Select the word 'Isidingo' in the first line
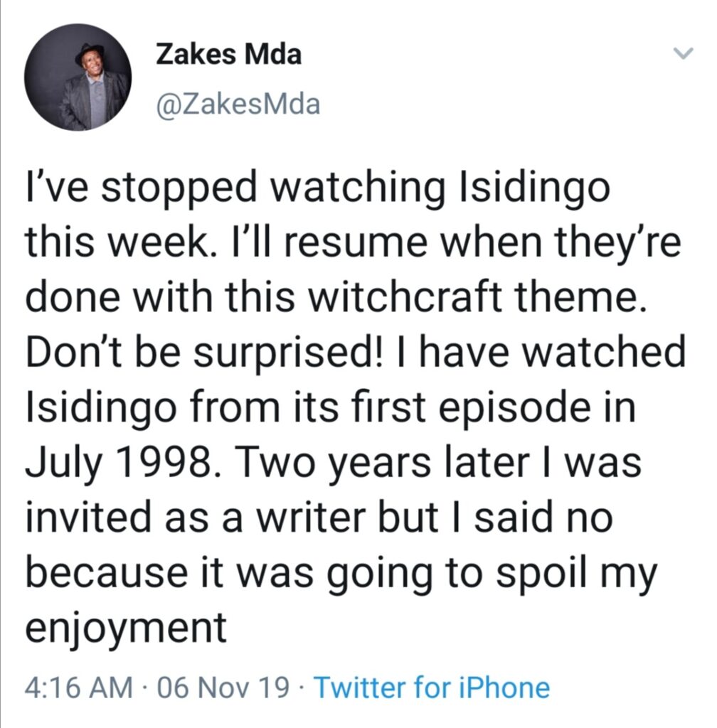The height and width of the screenshot is (728, 717). [x=533, y=188]
